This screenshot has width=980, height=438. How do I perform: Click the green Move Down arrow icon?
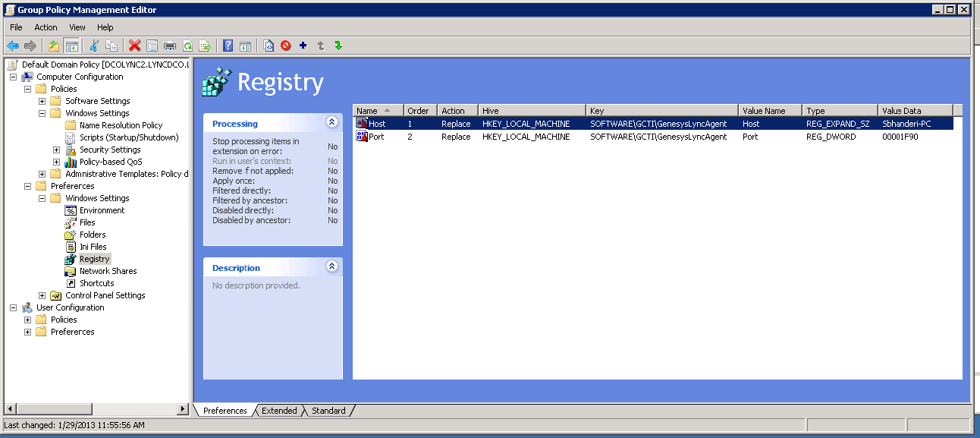coord(338,46)
